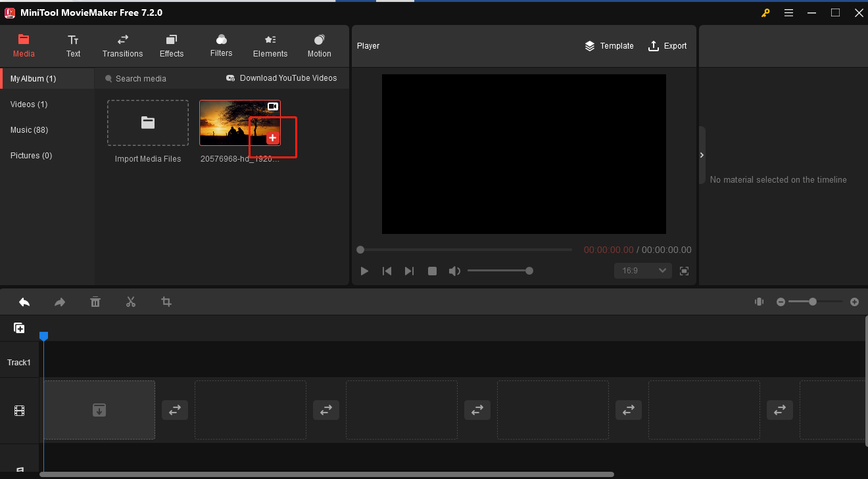The width and height of the screenshot is (868, 479).
Task: Click the player progress seek bar
Action: point(466,250)
